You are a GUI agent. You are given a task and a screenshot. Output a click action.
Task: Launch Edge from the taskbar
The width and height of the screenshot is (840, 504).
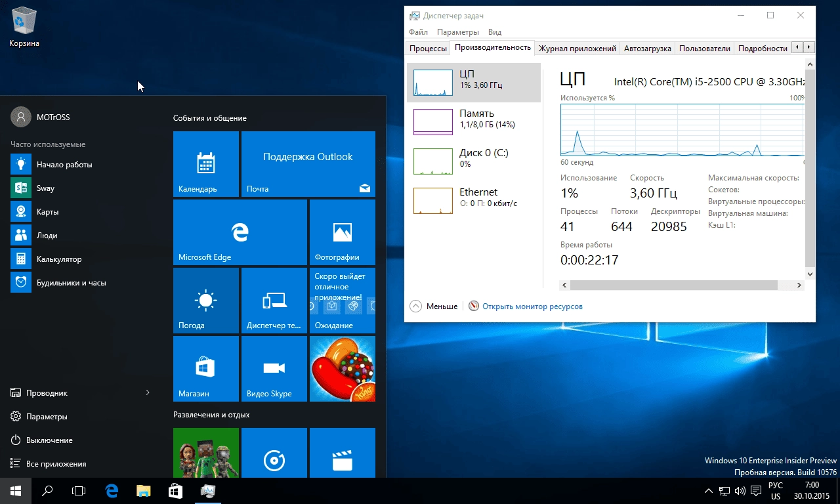pyautogui.click(x=112, y=491)
